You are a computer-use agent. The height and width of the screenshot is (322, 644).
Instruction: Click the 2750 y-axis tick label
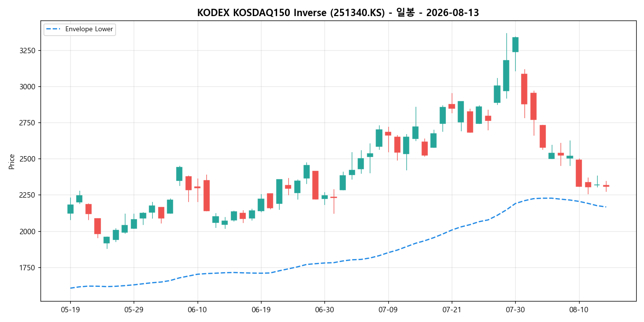[x=27, y=123]
